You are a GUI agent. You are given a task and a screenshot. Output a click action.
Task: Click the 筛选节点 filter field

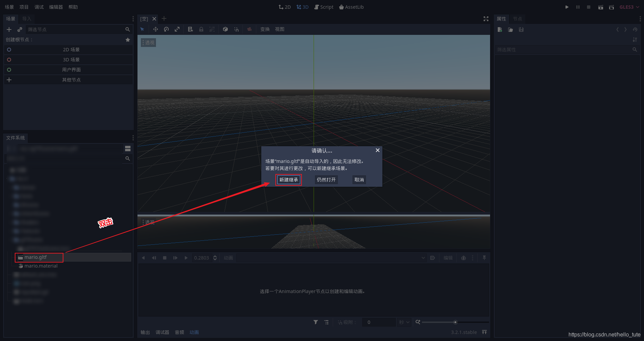(x=78, y=30)
